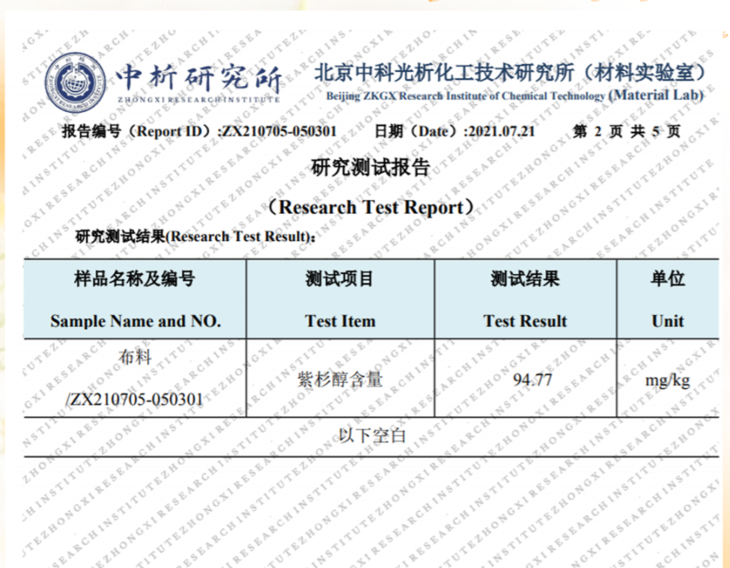Image resolution: width=730 pixels, height=568 pixels.
Task: Click the 以下空白 row
Action: click(371, 436)
